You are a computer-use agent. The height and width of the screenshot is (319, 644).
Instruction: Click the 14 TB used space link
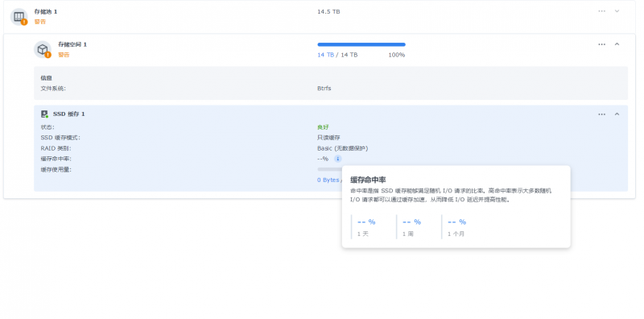pyautogui.click(x=325, y=55)
